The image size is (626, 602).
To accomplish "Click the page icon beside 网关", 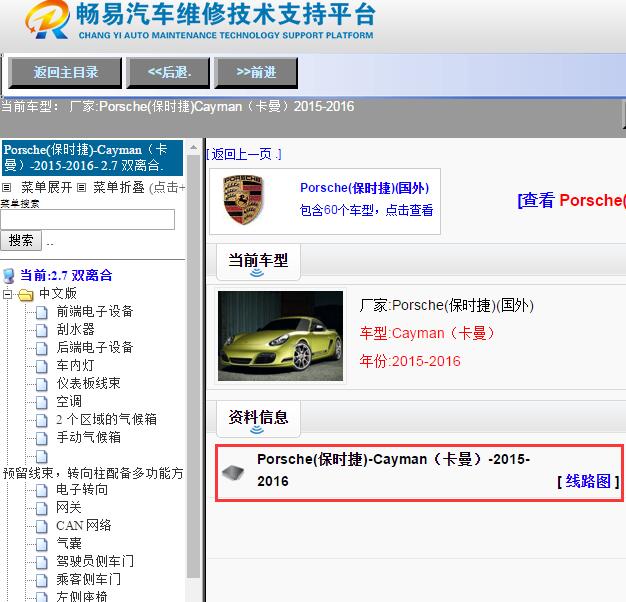I will 42,508.
